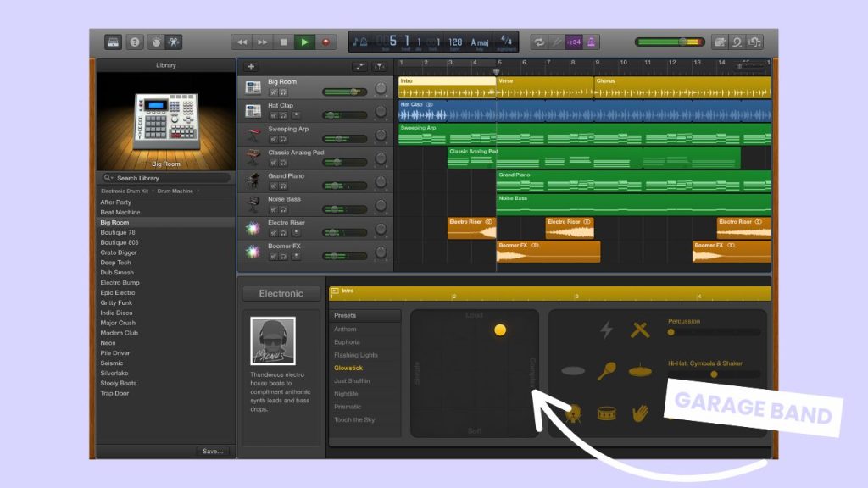The image size is (868, 488).
Task: Click in the Search Library field
Action: click(x=166, y=178)
